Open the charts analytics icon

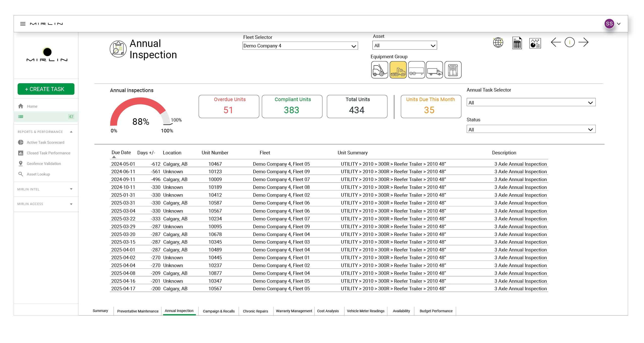pos(535,43)
